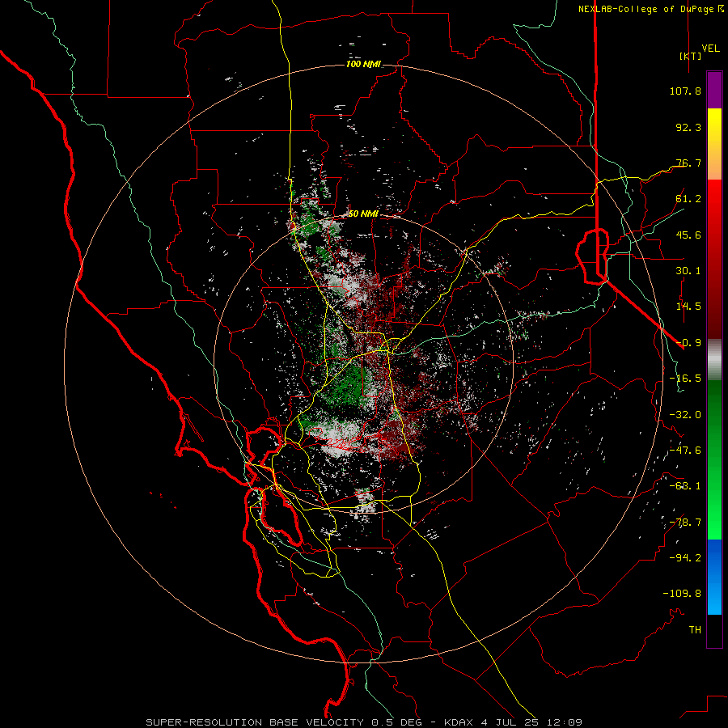Select the -94.2 legend value
The width and height of the screenshot is (728, 728).
pyautogui.click(x=685, y=558)
